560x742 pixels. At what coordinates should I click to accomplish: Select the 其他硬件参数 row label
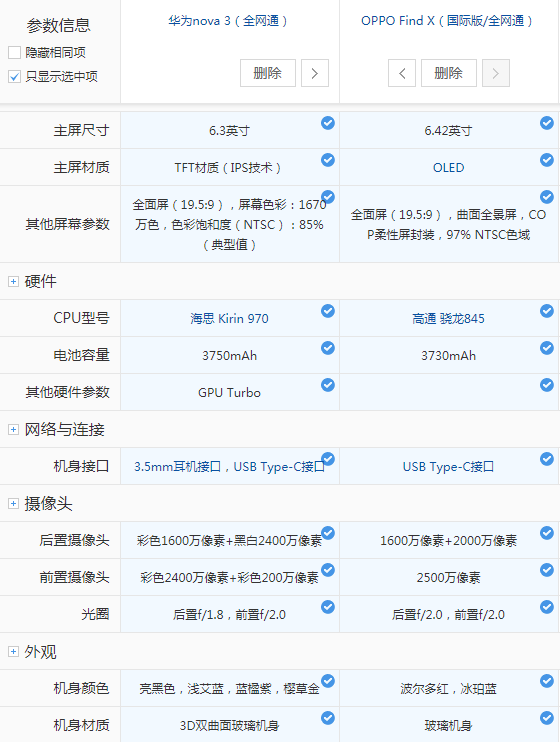(x=68, y=392)
